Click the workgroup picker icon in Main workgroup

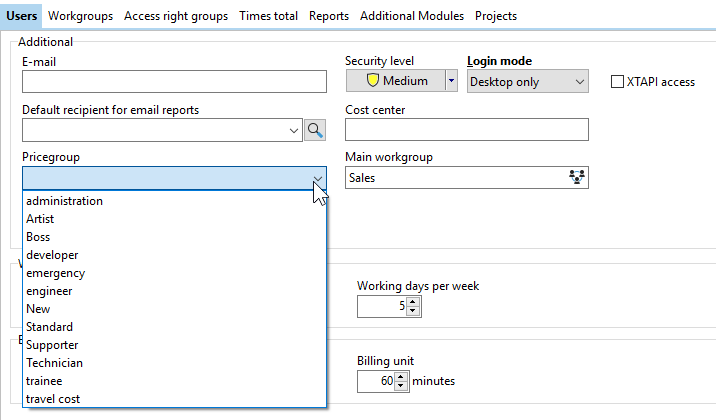click(x=576, y=177)
